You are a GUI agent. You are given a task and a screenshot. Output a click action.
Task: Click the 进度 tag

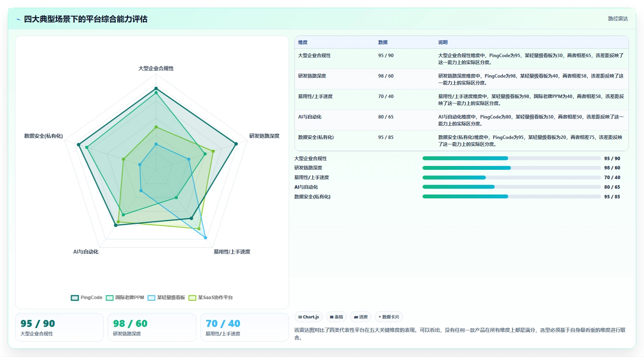pos(361,317)
